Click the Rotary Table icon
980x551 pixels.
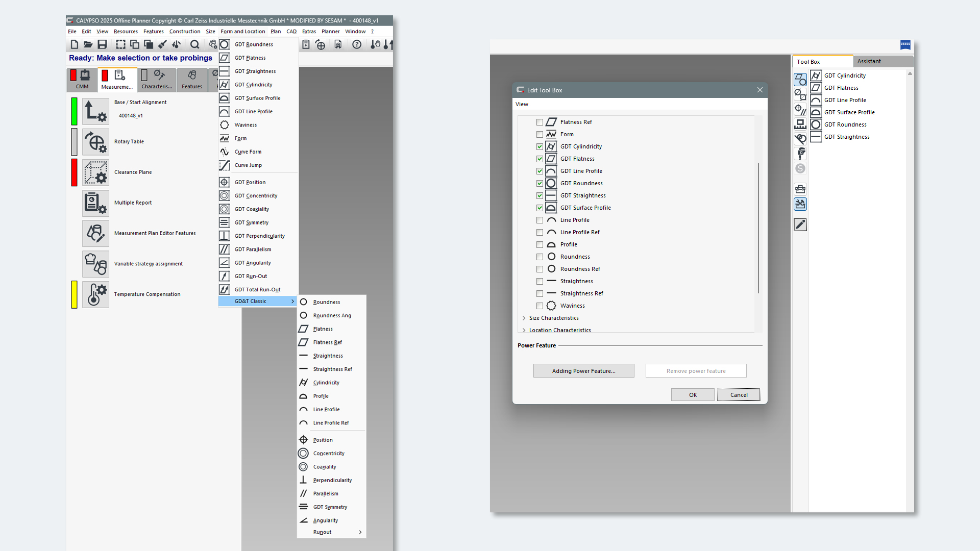(x=95, y=142)
